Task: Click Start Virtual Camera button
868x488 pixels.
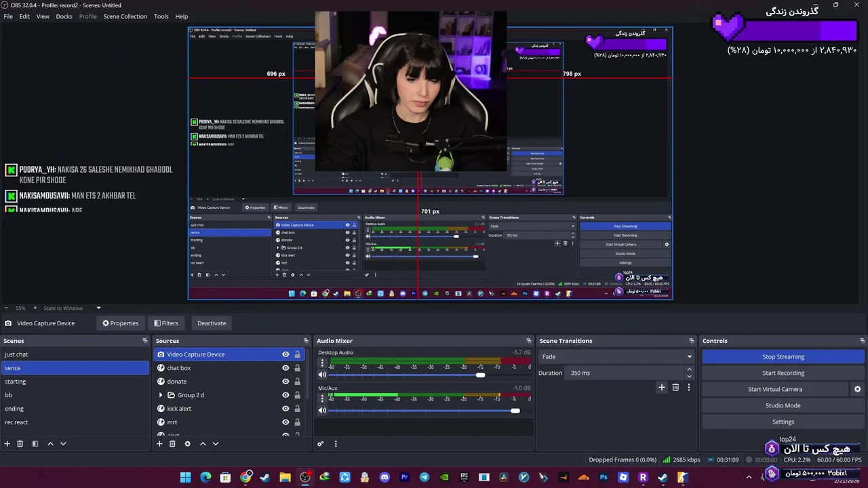Action: (775, 389)
